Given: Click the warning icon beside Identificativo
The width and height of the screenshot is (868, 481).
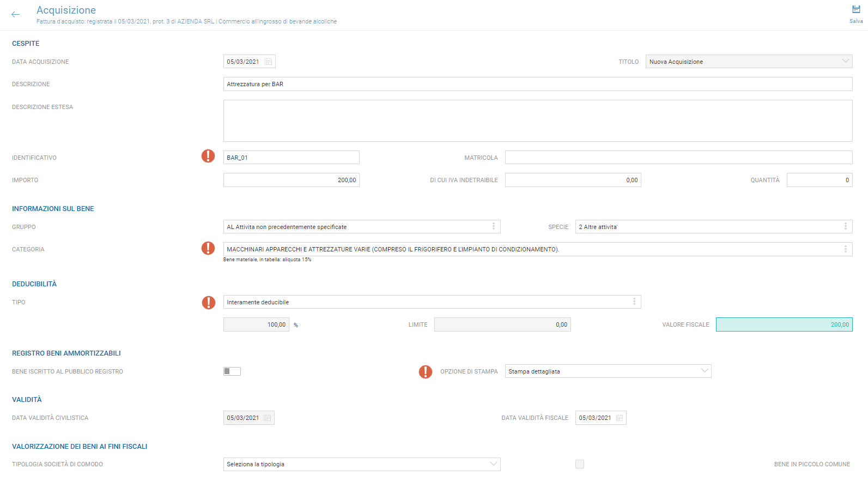Looking at the screenshot, I should (208, 156).
